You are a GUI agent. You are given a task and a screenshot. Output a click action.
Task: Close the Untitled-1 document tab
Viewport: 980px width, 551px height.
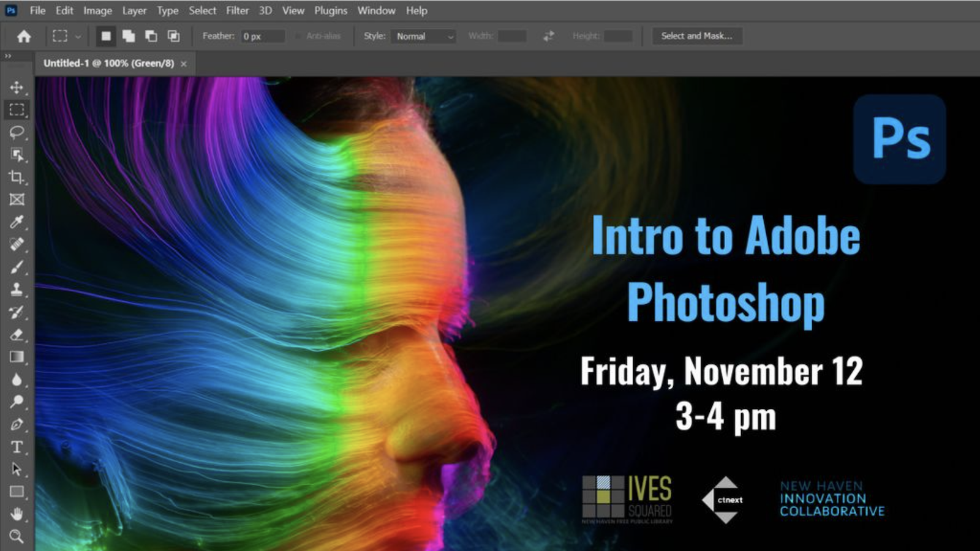coord(184,64)
